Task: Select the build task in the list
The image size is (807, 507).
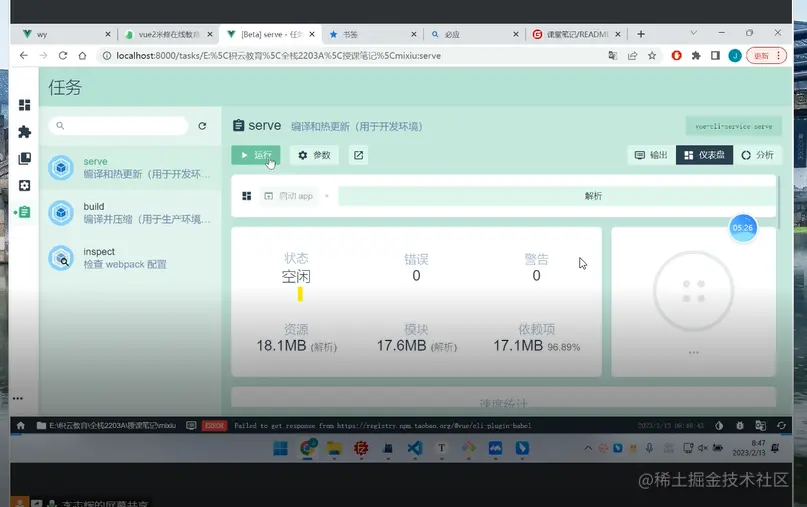Action: click(x=130, y=213)
